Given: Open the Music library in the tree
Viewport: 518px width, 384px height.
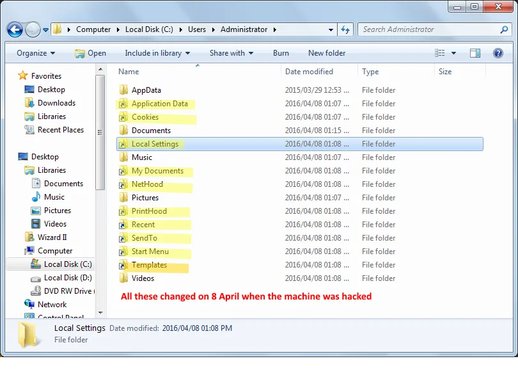Looking at the screenshot, I should [48, 197].
